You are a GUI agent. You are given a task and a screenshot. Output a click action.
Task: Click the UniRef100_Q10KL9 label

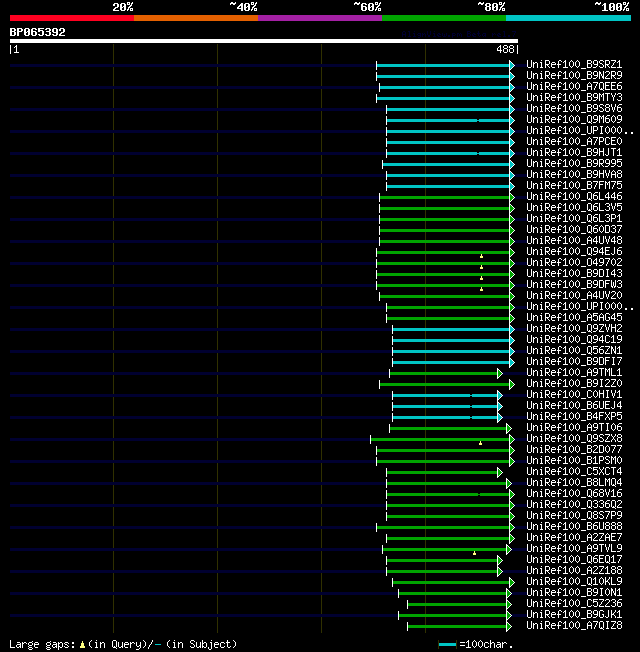tap(574, 581)
